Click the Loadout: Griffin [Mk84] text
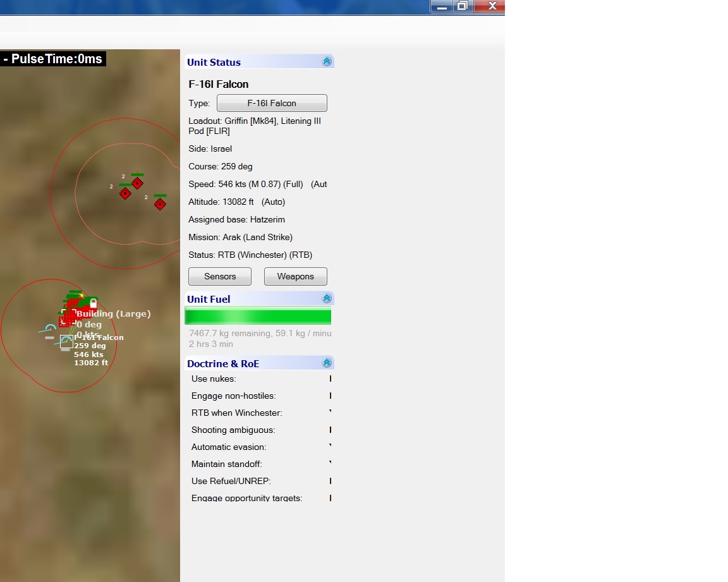This screenshot has width=728, height=582. (x=255, y=126)
